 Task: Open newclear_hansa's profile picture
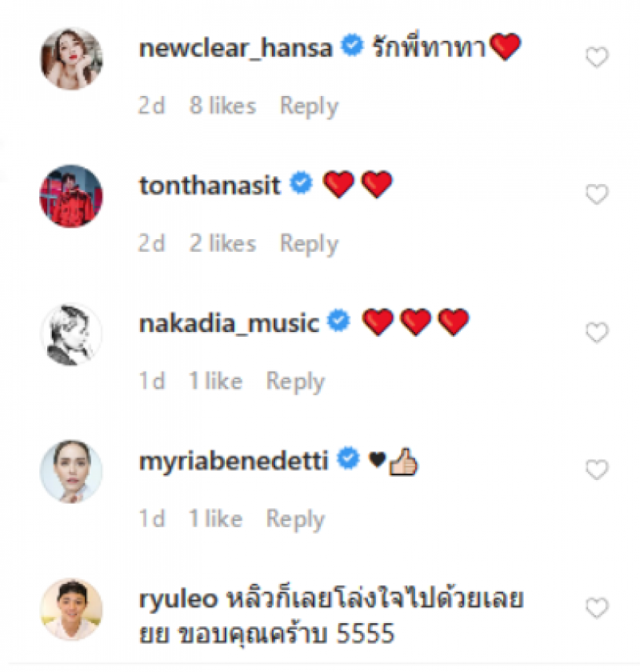coord(71,58)
